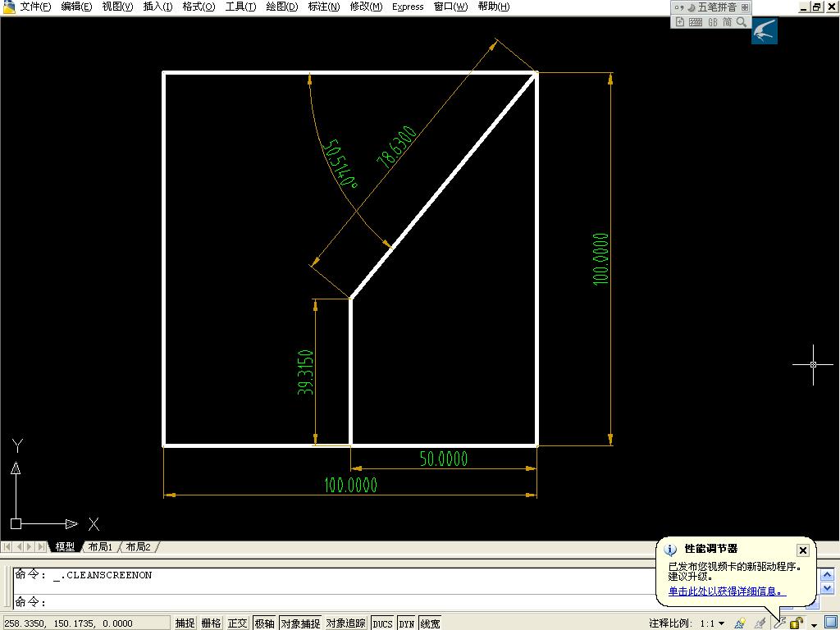This screenshot has width=840, height=630.
Task: Open the 文件(F) menu
Action: (x=35, y=7)
